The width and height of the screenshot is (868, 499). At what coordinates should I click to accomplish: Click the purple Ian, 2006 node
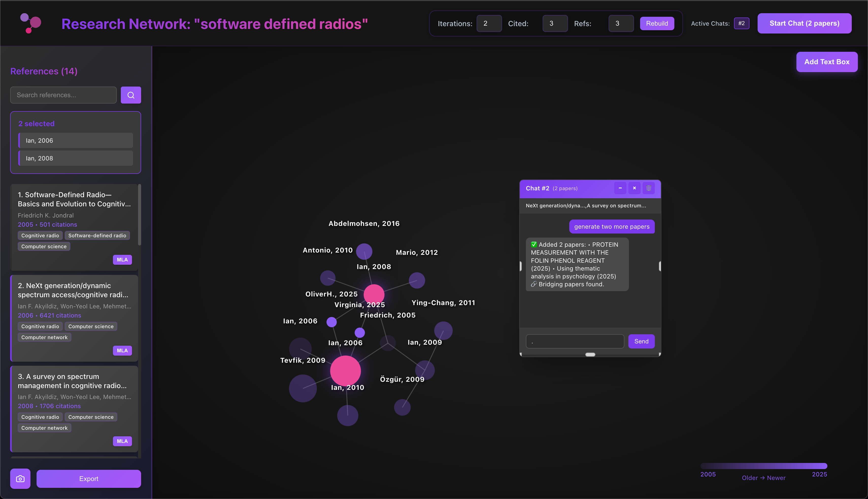[331, 322]
